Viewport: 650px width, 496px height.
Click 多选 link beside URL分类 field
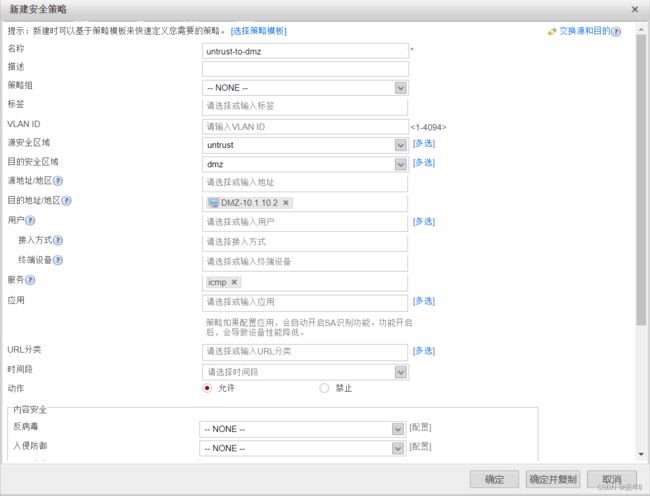point(424,351)
